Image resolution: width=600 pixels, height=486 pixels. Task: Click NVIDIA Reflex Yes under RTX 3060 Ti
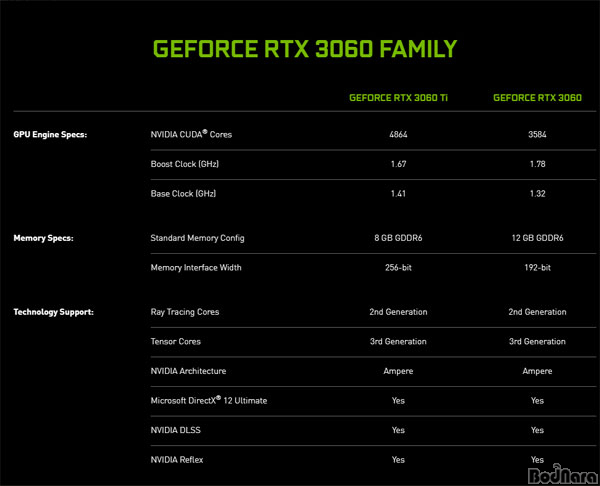click(x=398, y=460)
